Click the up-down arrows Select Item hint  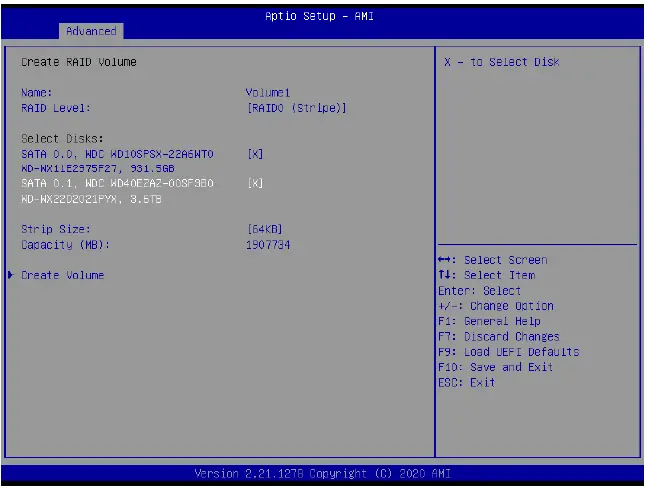[487, 275]
